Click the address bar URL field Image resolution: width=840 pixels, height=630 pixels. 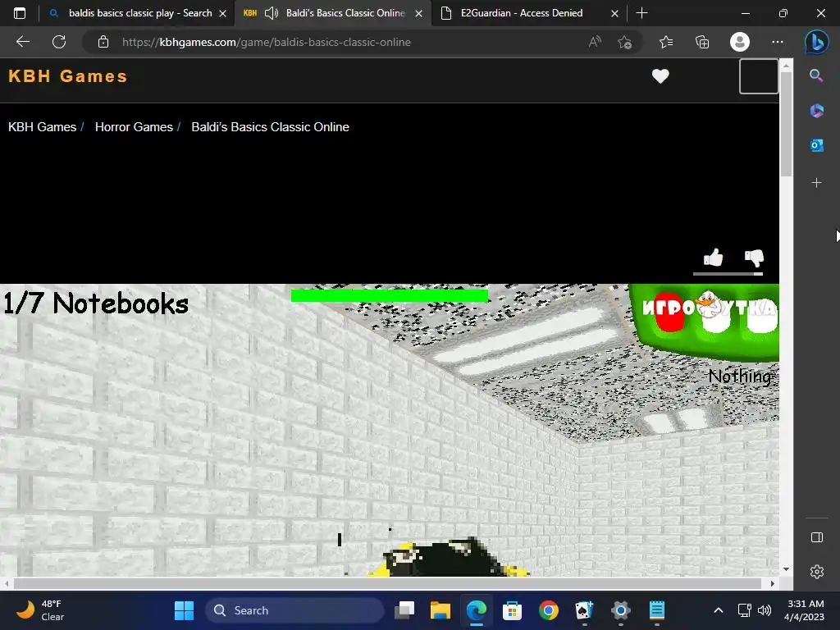pos(343,42)
